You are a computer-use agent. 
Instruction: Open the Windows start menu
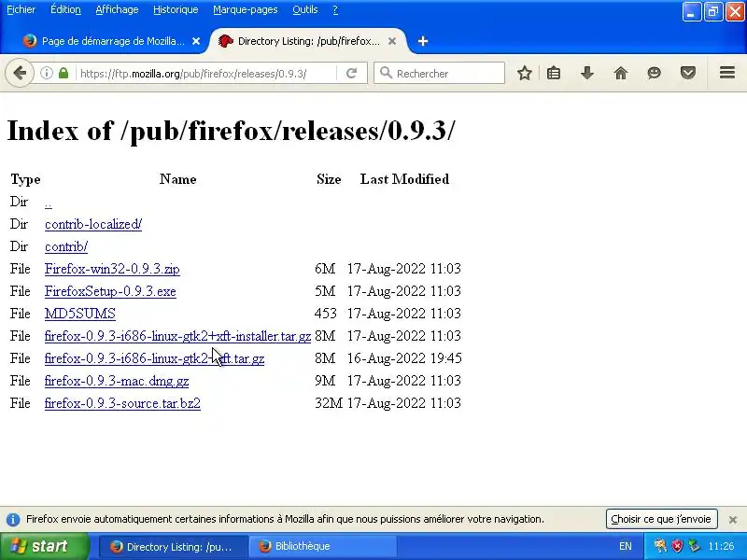tap(45, 546)
